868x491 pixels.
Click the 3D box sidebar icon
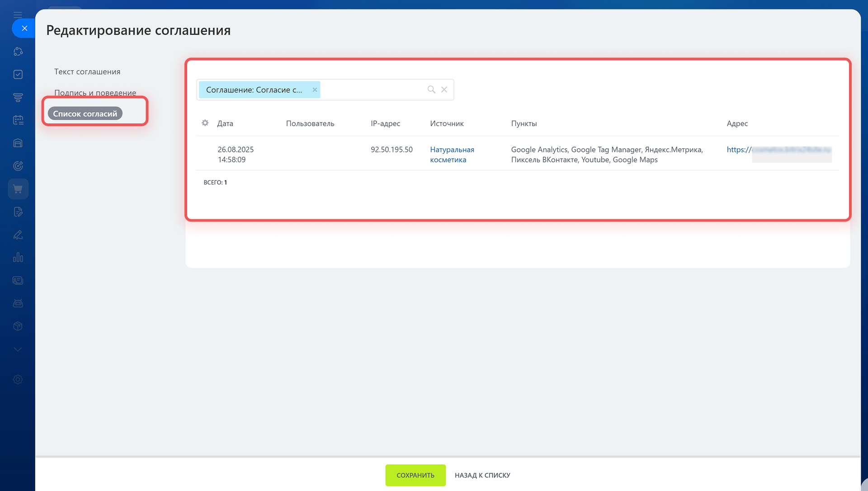[x=18, y=326]
